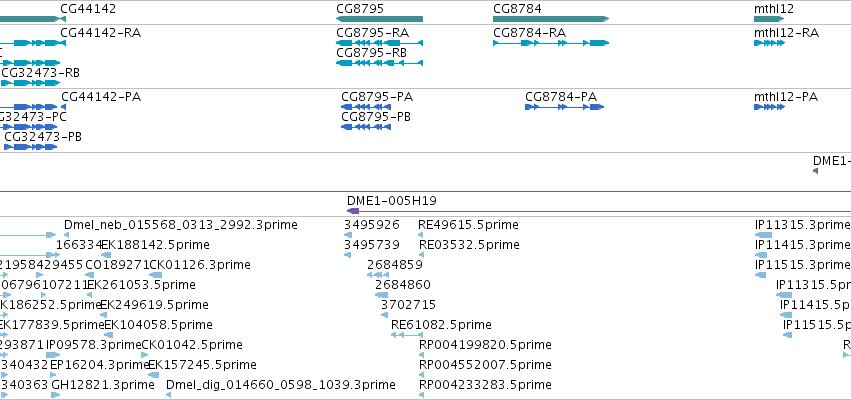Screen dimensions: 851x400
Task: Open the CG8795-RA transcript label
Action: [372, 33]
